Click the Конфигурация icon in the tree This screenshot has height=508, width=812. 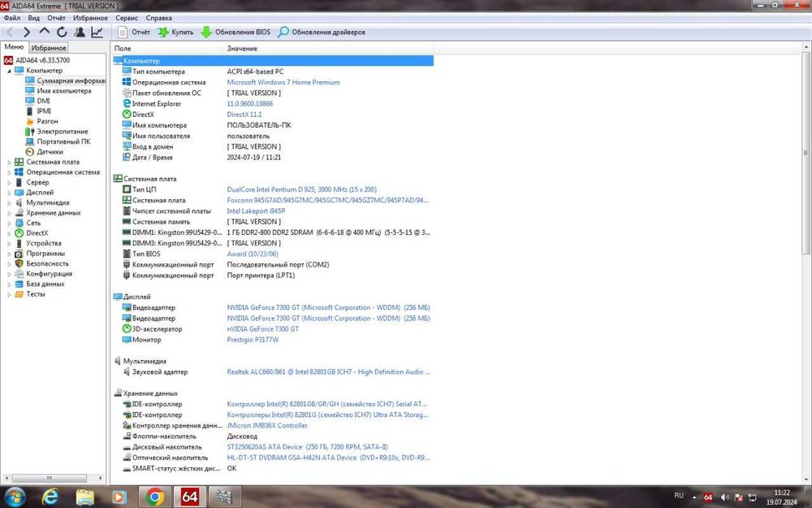click(x=19, y=274)
